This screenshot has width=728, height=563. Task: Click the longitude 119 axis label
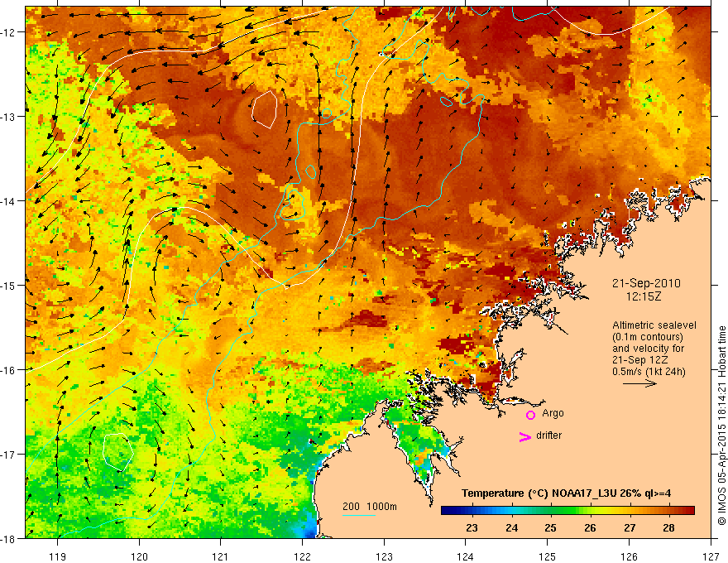pyautogui.click(x=58, y=556)
